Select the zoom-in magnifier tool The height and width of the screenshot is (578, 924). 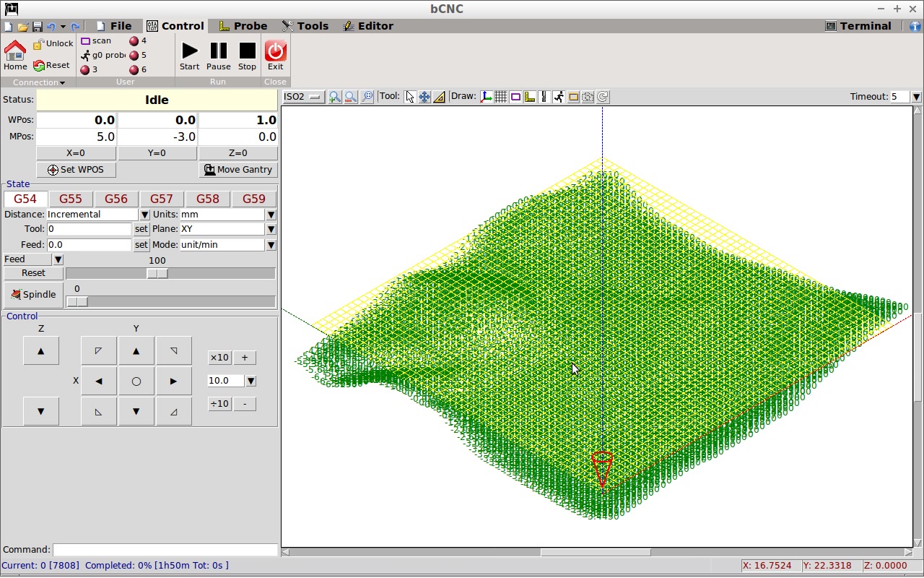click(x=334, y=96)
